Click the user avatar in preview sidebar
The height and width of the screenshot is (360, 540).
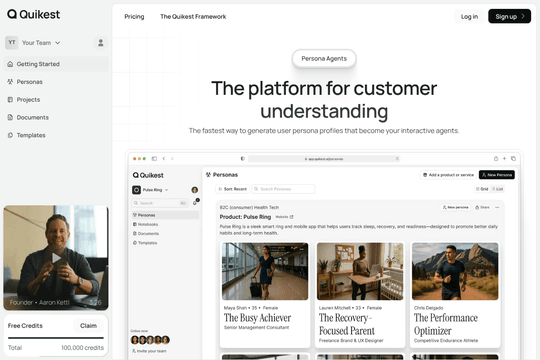click(195, 190)
